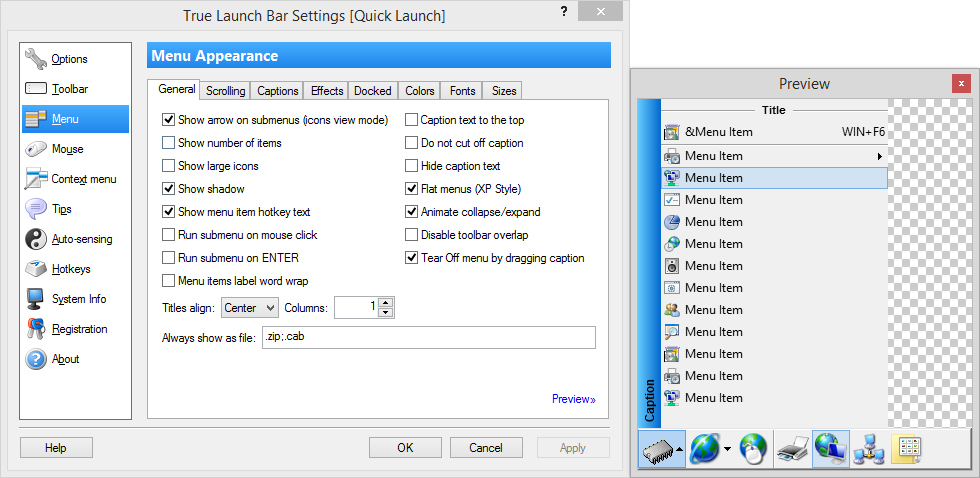Click the folder grid icon in Preview toolbar

[x=907, y=449]
